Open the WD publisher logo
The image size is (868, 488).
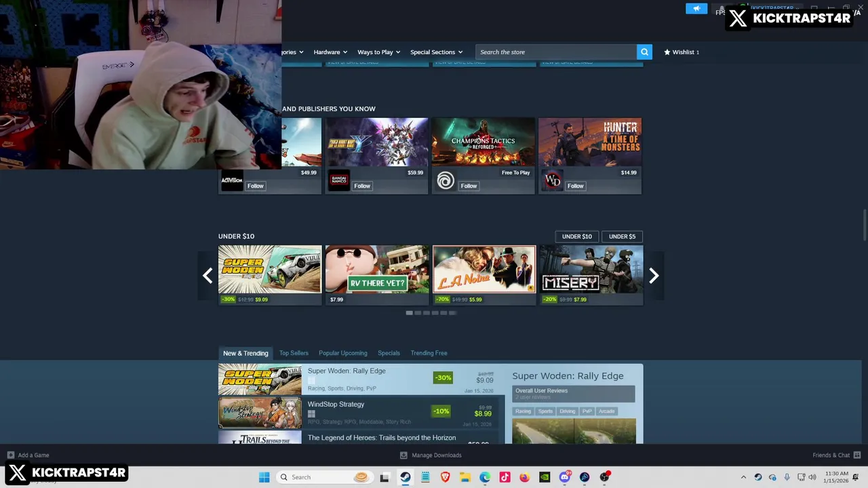(552, 180)
